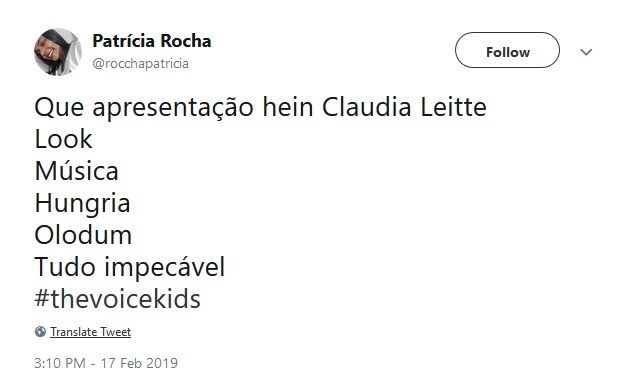The image size is (626, 384).
Task: Open the Translate Tweet link
Action: tap(91, 332)
